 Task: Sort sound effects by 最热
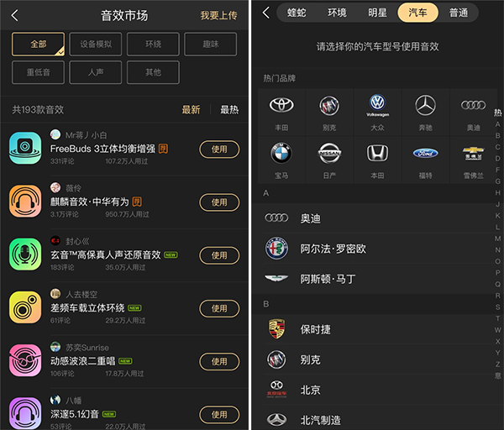click(x=229, y=110)
